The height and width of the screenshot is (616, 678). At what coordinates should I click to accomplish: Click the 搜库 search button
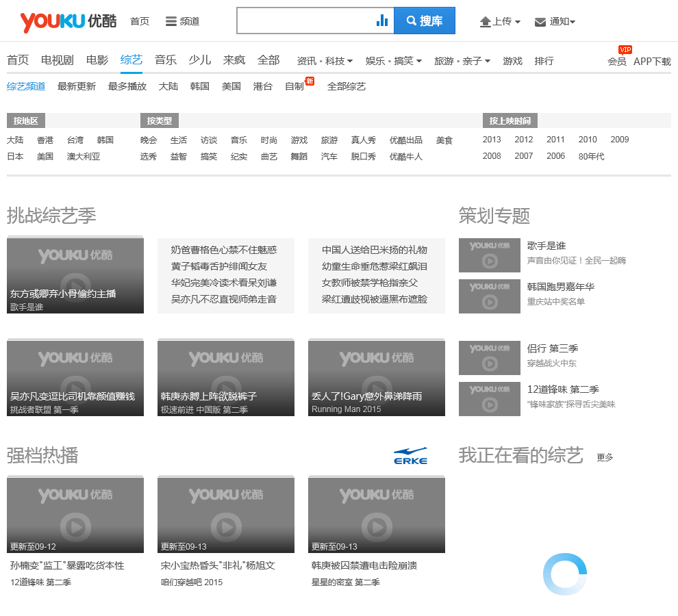(425, 21)
